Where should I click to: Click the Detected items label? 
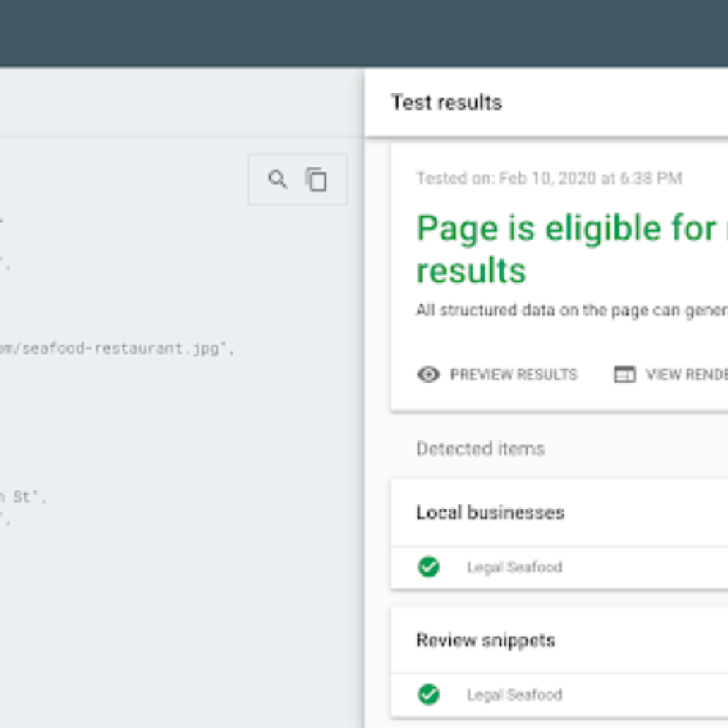coord(480,448)
